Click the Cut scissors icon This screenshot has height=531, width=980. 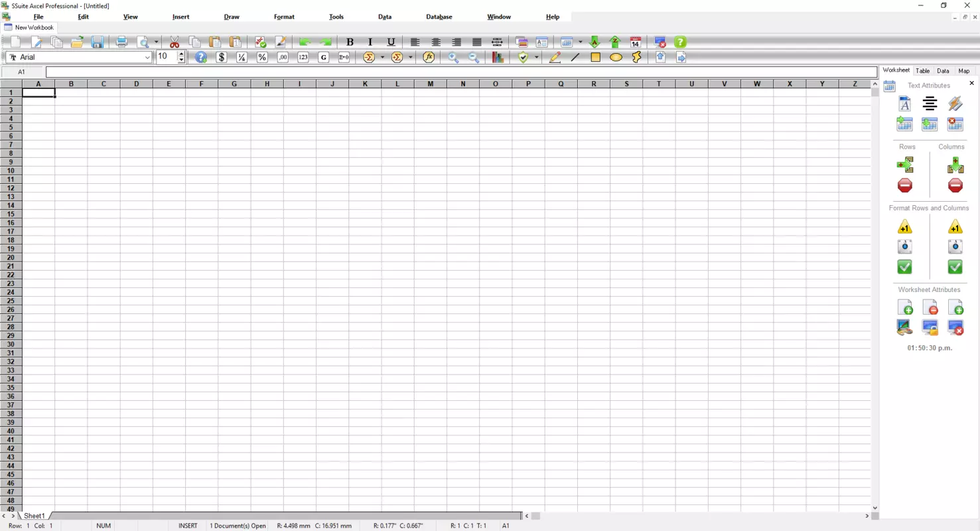point(175,42)
